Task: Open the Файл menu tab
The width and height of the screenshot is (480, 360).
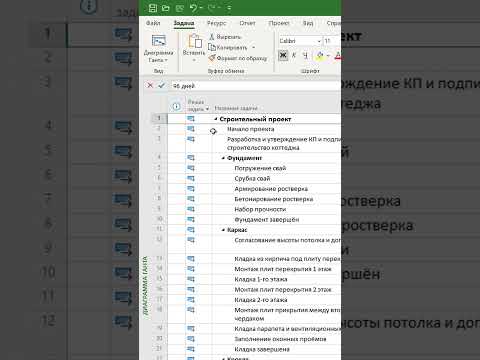Action: point(153,23)
